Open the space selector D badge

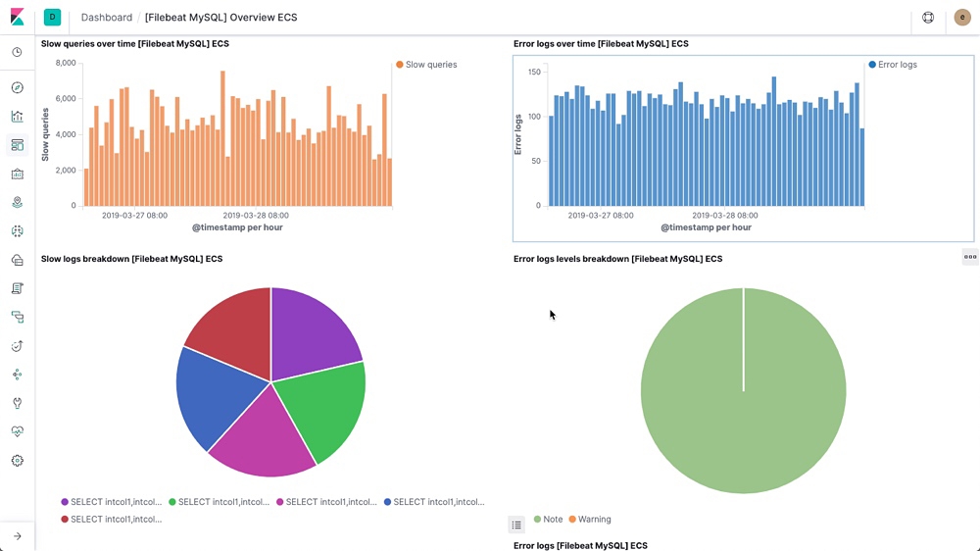52,17
